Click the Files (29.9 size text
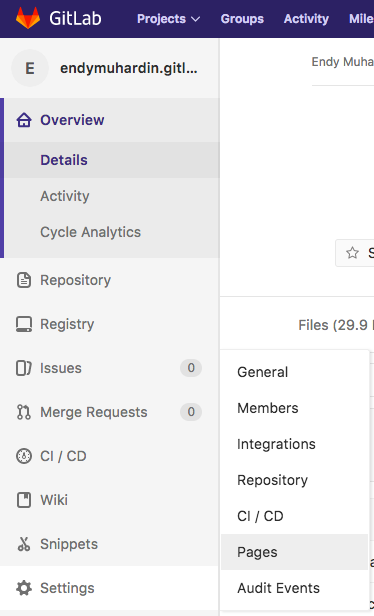 click(336, 325)
